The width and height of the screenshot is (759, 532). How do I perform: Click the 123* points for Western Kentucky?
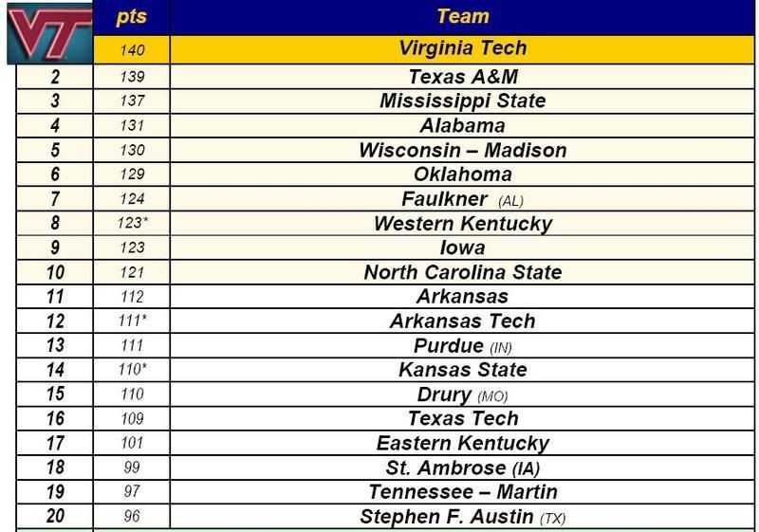(132, 224)
